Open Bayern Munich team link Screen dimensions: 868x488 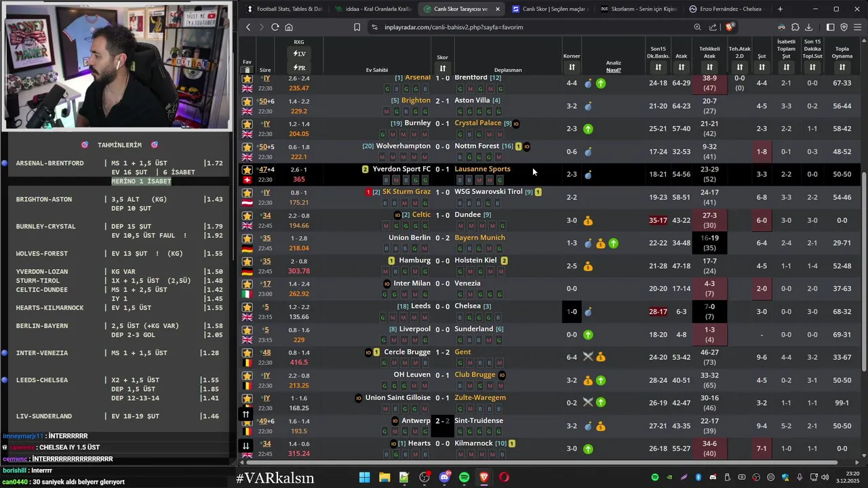point(479,238)
